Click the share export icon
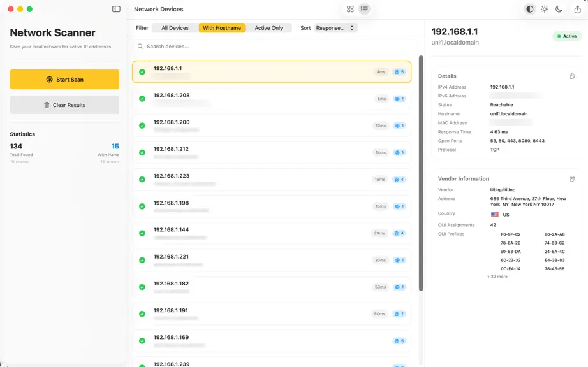The height and width of the screenshot is (367, 588). pyautogui.click(x=578, y=10)
